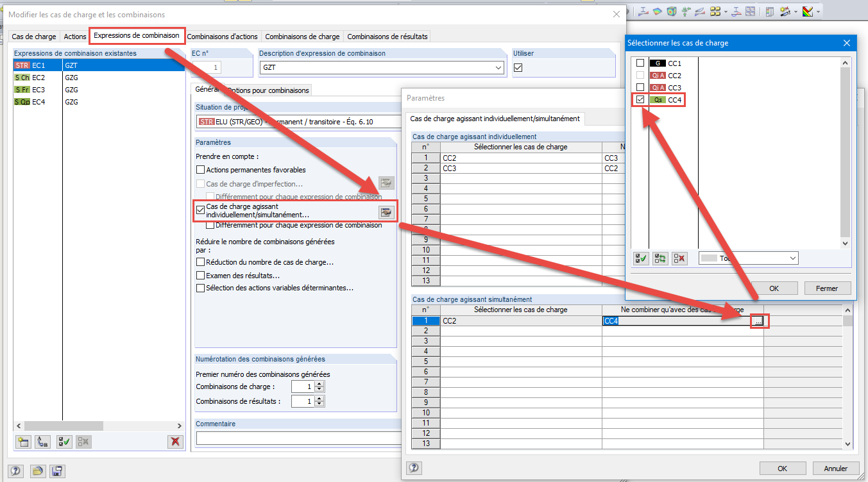Click OK in the load case selector dialog
This screenshot has height=482, width=868.
tap(774, 288)
